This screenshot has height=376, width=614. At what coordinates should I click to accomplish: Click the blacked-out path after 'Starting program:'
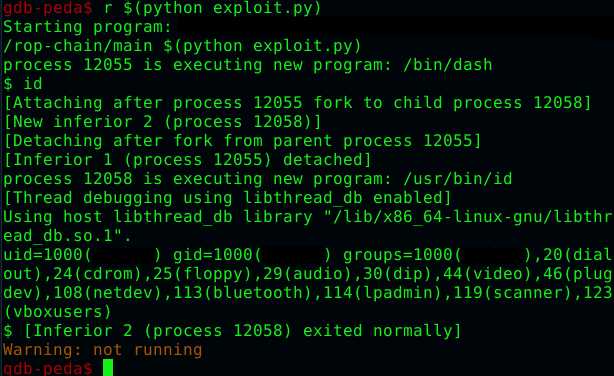click(x=395, y=27)
